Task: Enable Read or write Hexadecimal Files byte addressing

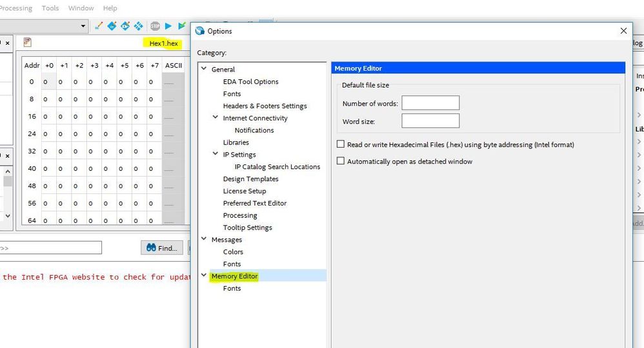Action: click(341, 144)
